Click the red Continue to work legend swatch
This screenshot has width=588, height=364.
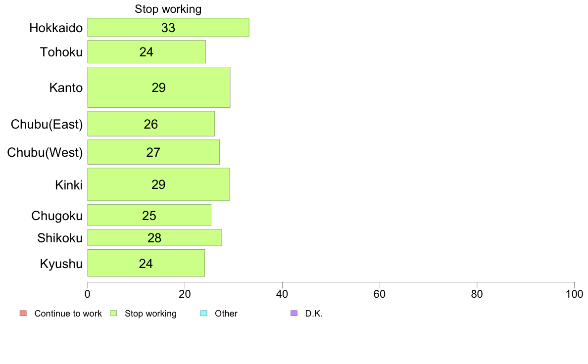[x=23, y=313]
